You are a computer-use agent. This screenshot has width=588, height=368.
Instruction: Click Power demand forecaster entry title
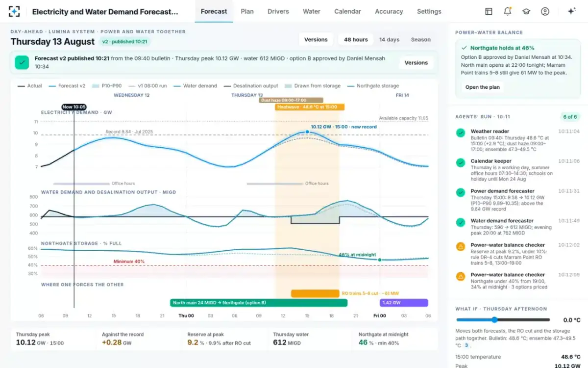[x=502, y=191]
